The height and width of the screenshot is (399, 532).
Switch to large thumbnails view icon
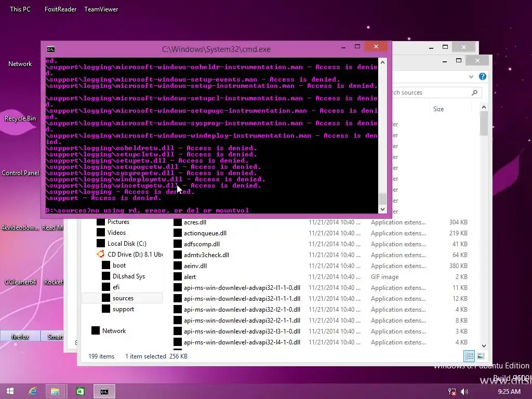tap(481, 356)
